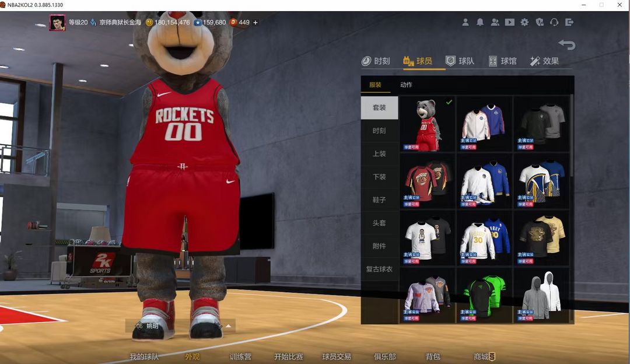This screenshot has width=630, height=364.
Task: Click the plus to add currency
Action: (x=255, y=23)
